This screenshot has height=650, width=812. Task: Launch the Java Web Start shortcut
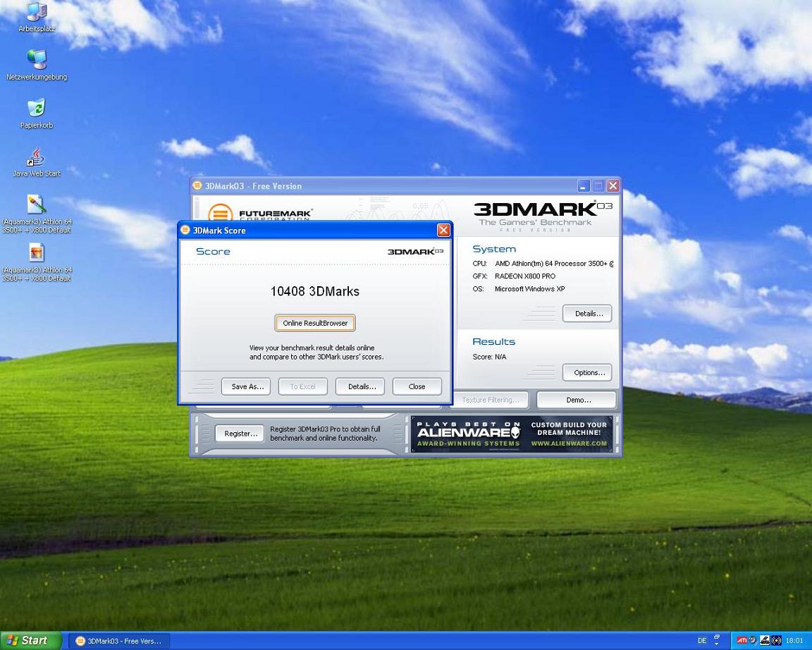pos(36,161)
